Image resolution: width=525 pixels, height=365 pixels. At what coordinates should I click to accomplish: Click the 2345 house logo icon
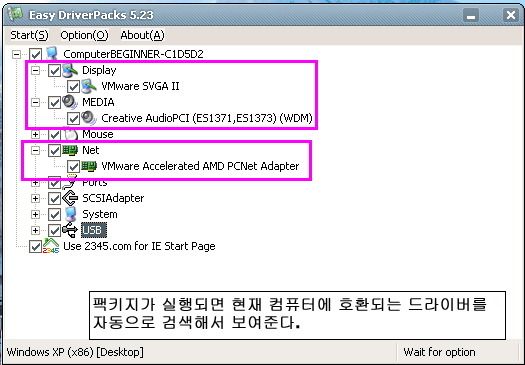coord(51,246)
